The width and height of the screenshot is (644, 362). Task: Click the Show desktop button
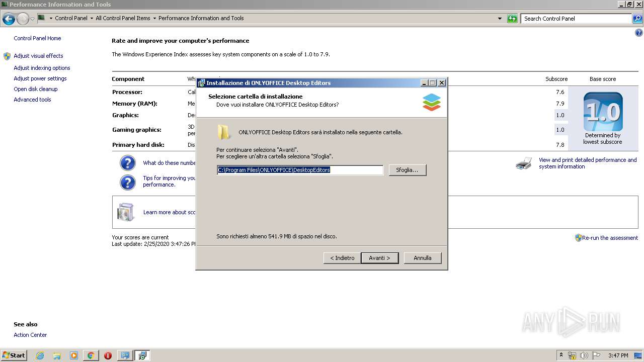639,355
